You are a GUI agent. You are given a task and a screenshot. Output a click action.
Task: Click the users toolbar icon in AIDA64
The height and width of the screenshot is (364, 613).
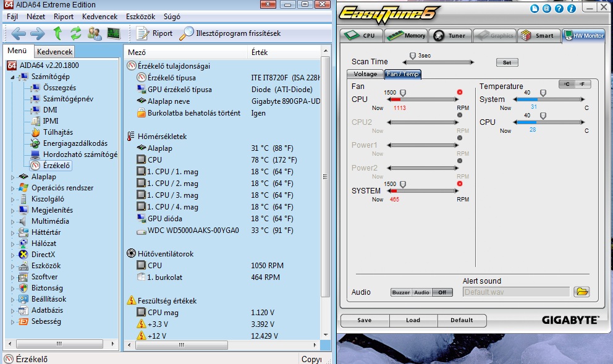(x=95, y=33)
